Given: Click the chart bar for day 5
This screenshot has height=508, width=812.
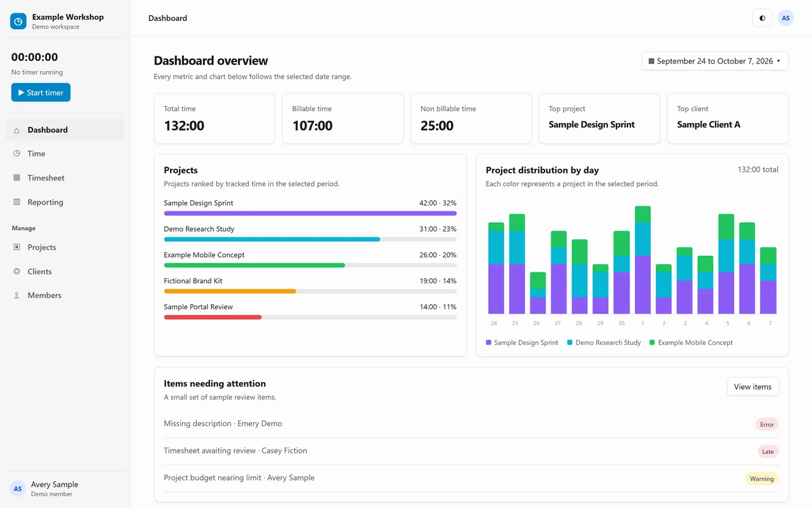Looking at the screenshot, I should pos(726,264).
